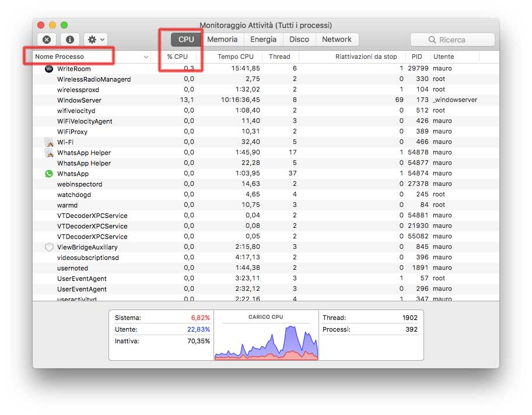Click the 13,1 CPU value
The image size is (532, 415).
187,100
